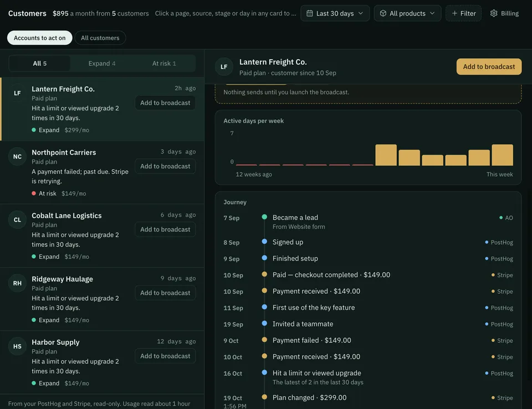Select the Expand 4 segment filter
Screen dimensions: 532x409
coord(102,64)
